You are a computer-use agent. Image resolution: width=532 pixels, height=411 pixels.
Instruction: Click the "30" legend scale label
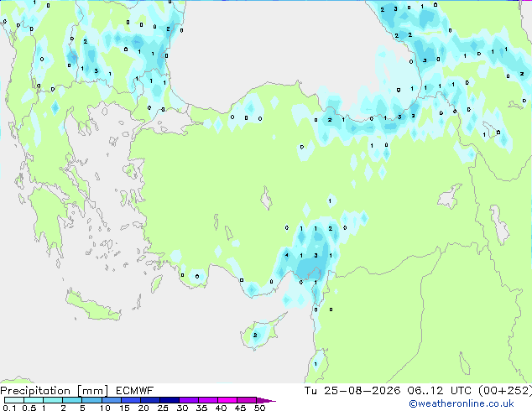[182, 408]
